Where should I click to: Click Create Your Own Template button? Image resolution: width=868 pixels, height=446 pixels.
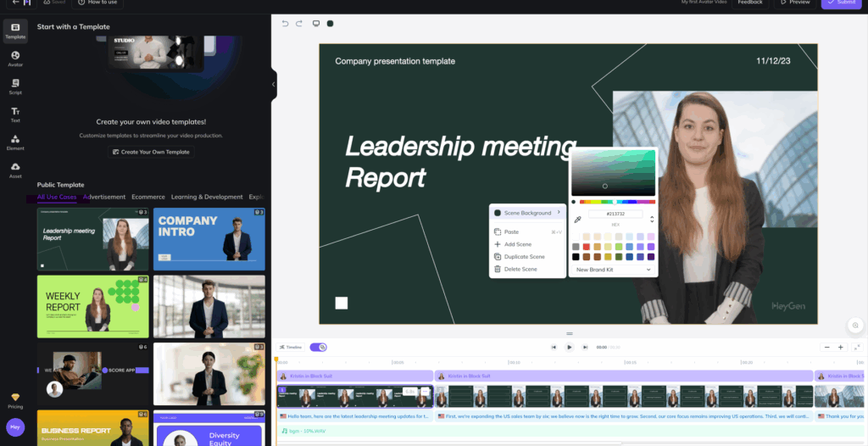click(151, 152)
